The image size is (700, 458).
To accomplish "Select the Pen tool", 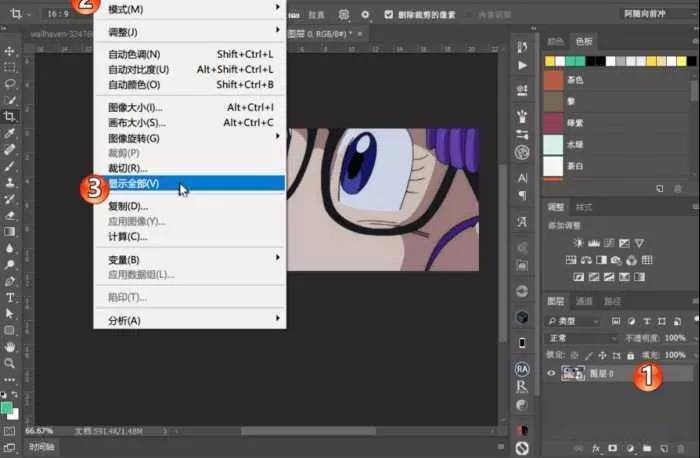I will (9, 281).
